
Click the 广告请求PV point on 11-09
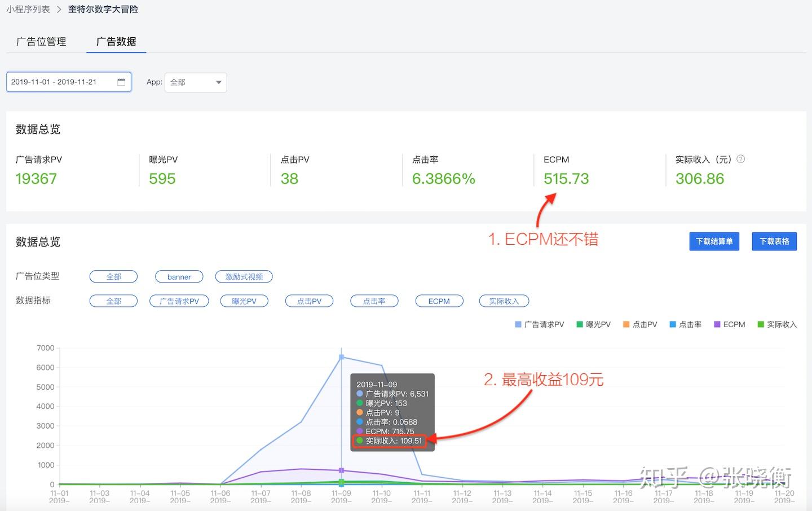(x=341, y=357)
